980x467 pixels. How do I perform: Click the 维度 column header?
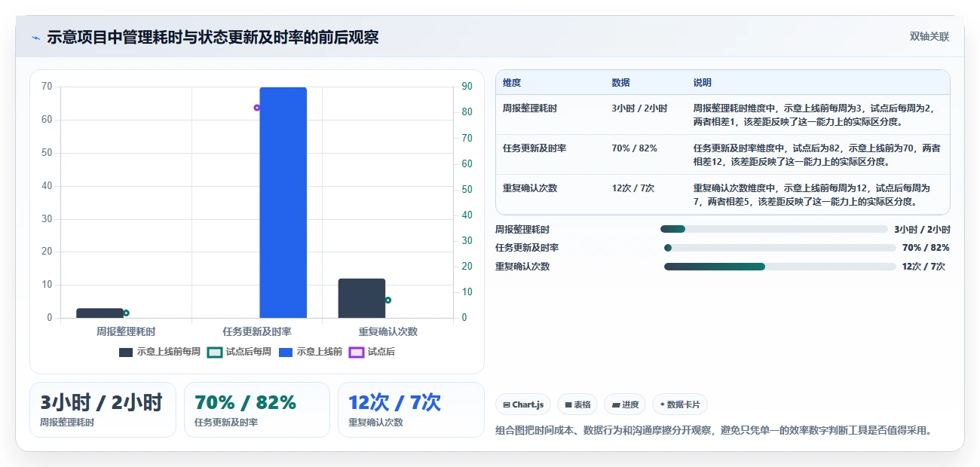[512, 83]
